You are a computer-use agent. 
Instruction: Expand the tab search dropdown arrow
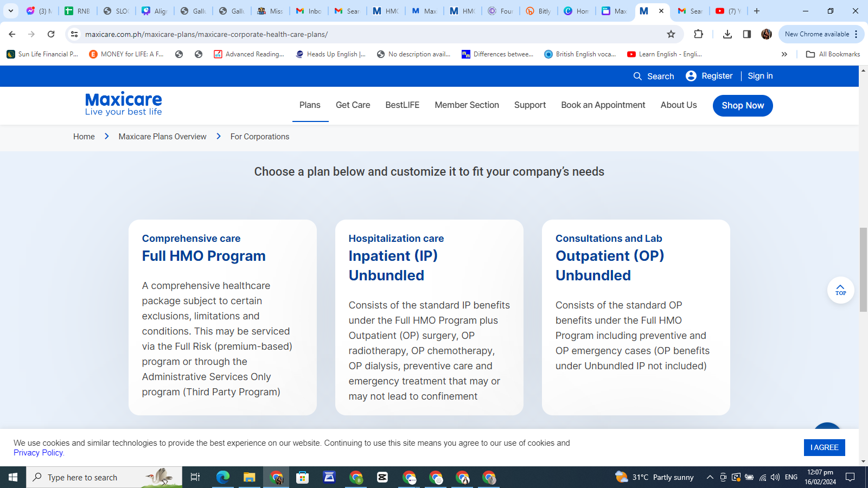(x=10, y=11)
